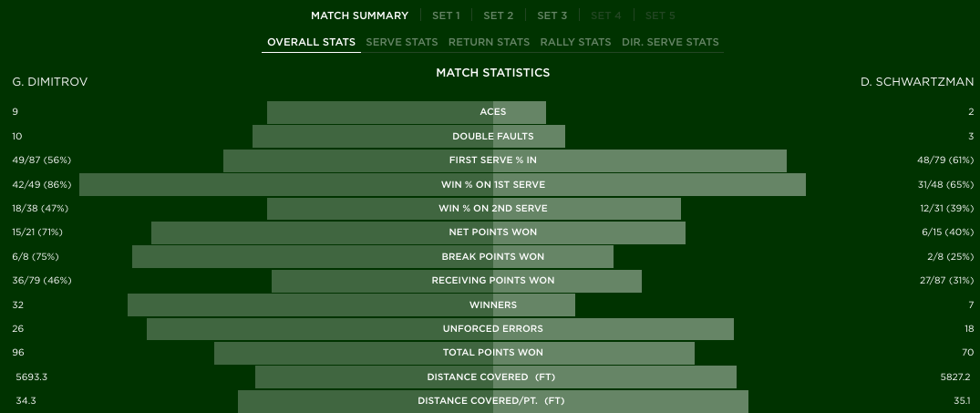Image resolution: width=980 pixels, height=413 pixels.
Task: Select the Set 2 tab
Action: coord(499,15)
